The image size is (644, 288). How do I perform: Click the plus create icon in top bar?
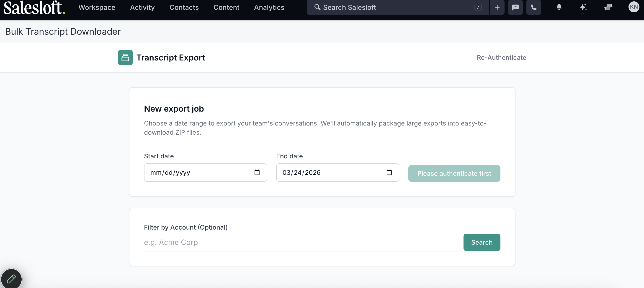(x=497, y=7)
